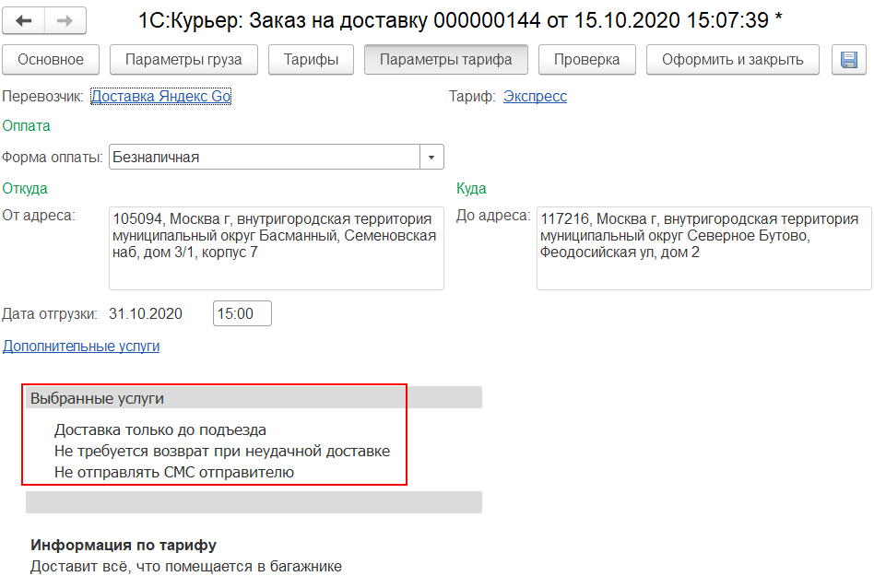Open the Проверка tab
The image size is (874, 588).
pos(586,60)
